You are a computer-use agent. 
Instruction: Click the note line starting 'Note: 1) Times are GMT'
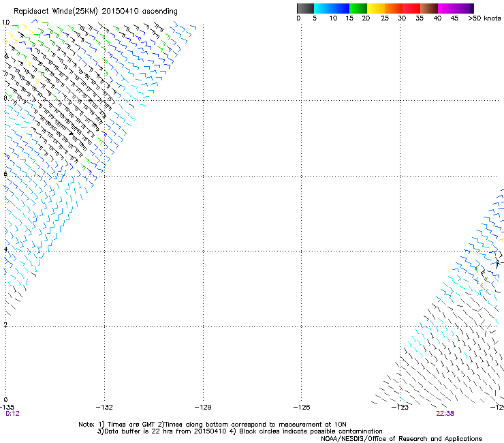(212, 425)
